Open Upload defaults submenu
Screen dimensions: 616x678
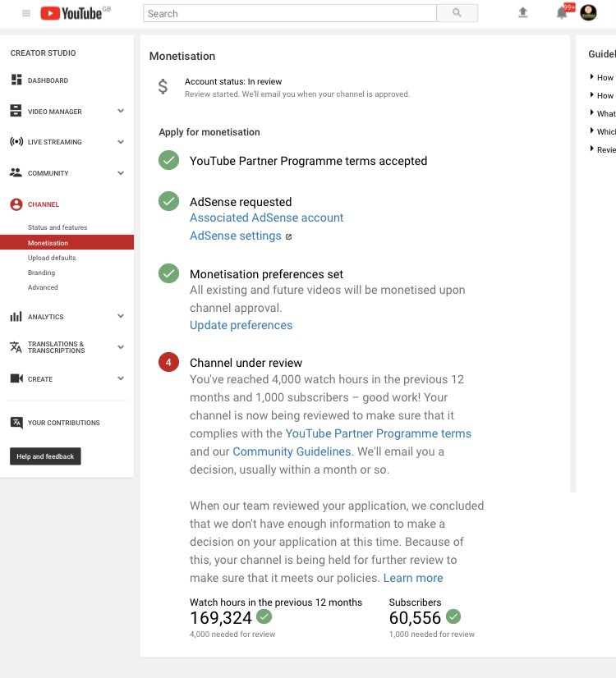point(52,258)
